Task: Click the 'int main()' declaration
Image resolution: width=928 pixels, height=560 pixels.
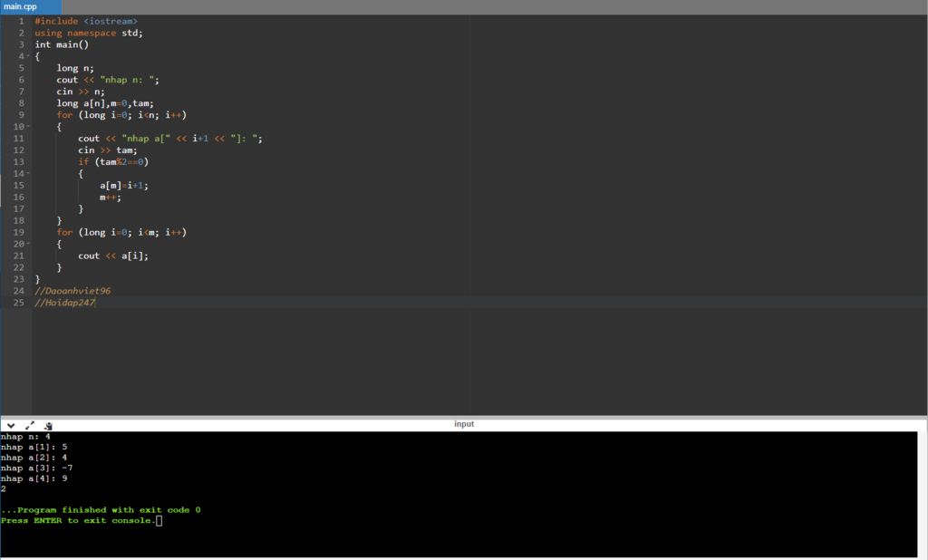Action: [62, 44]
